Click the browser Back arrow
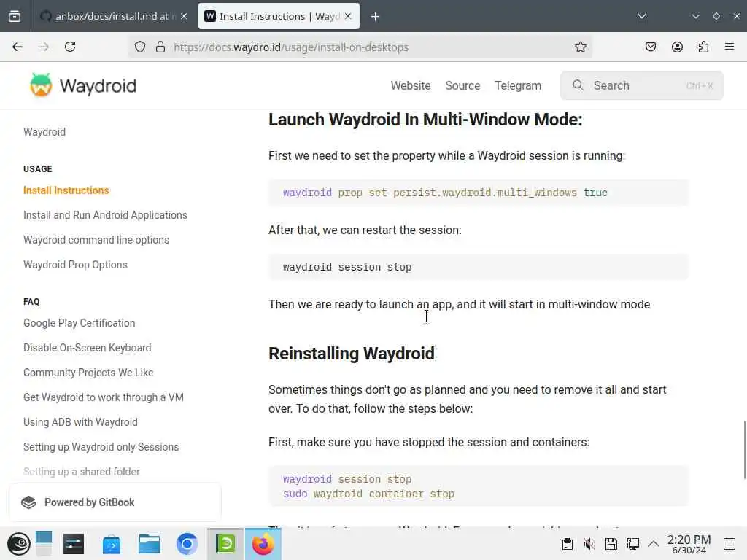Screen dimensions: 747x560 (x=18, y=47)
